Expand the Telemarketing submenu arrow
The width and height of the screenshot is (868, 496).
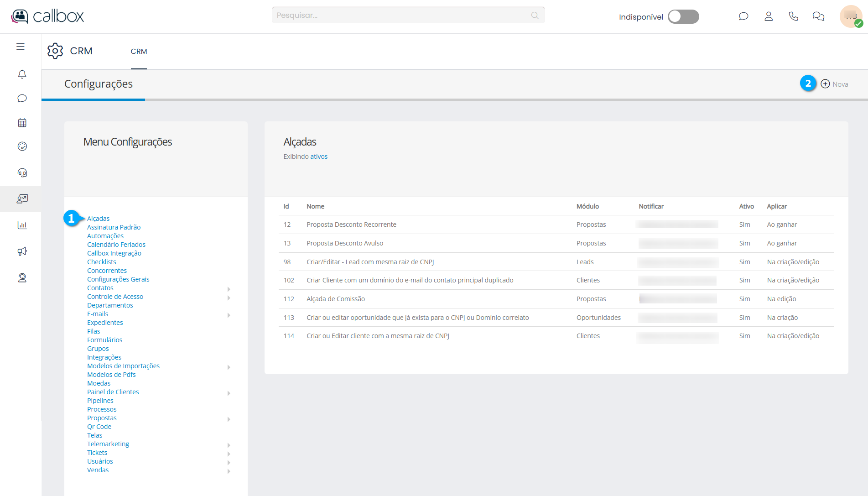pyautogui.click(x=229, y=445)
